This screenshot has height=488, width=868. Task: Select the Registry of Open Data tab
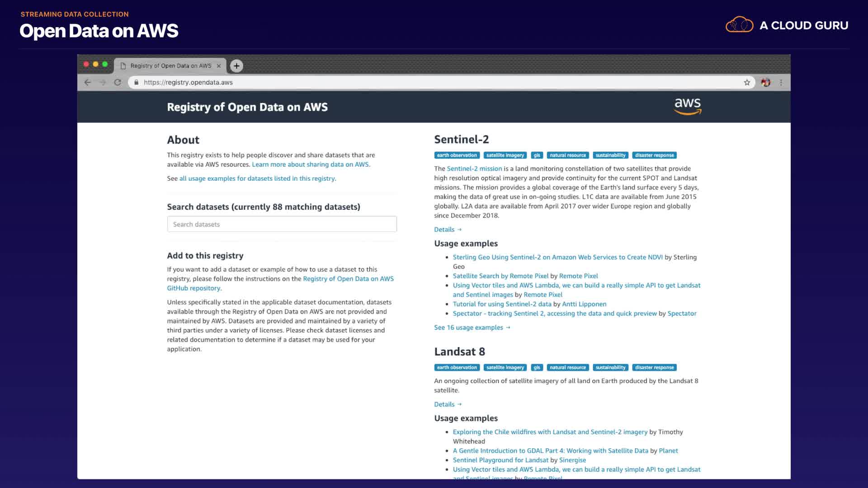(x=170, y=66)
